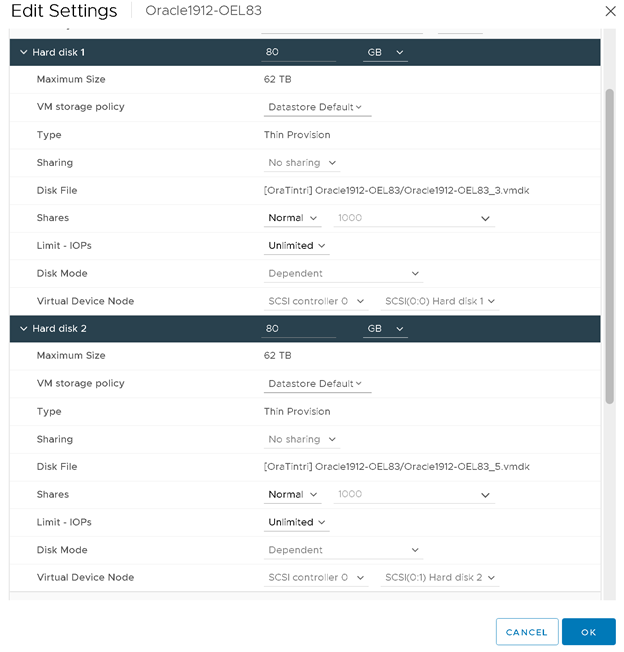Click the Hard disk 1 size field
Viewport: 624px width, 652px height.
pos(298,52)
